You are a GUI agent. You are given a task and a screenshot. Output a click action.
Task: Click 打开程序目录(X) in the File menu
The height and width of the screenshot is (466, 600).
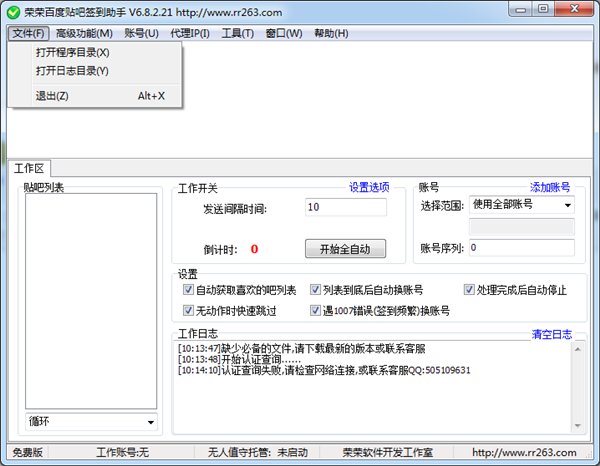coord(73,52)
